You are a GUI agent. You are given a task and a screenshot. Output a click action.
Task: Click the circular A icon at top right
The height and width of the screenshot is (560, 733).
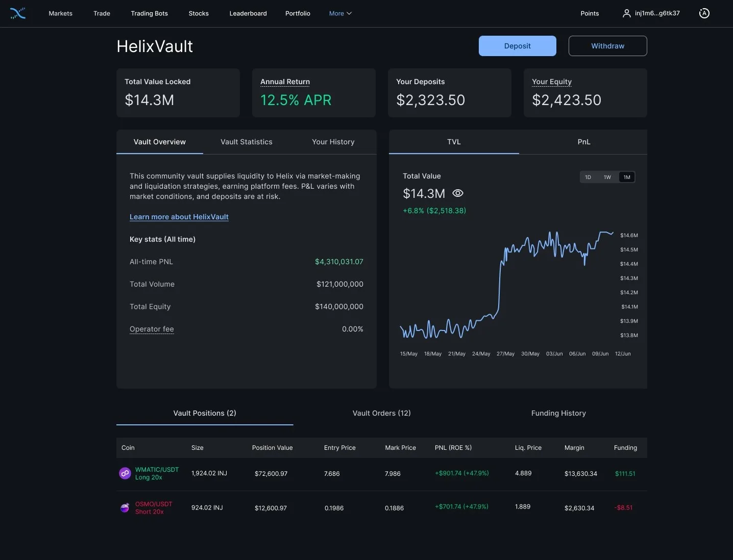pos(704,13)
